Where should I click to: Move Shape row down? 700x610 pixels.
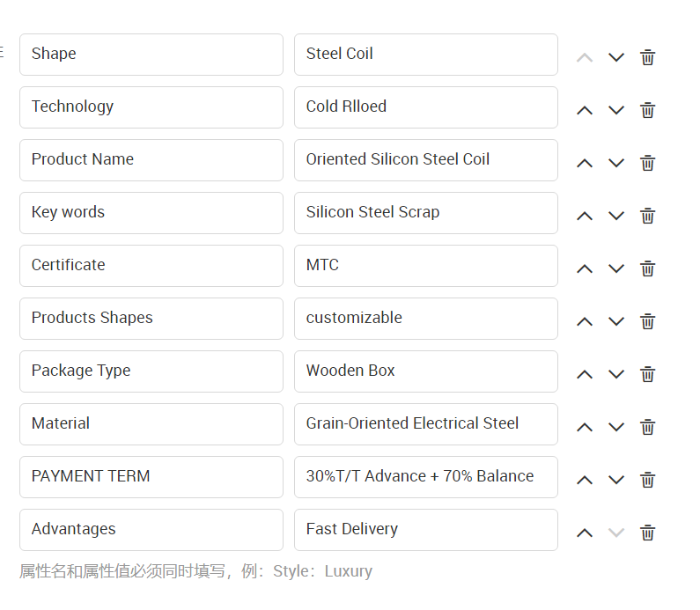(616, 57)
